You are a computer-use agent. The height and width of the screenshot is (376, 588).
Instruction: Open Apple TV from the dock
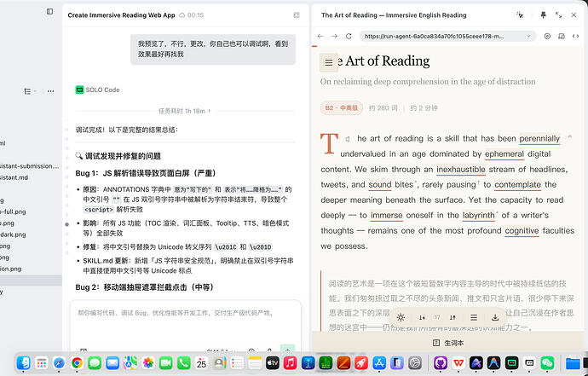[273, 363]
